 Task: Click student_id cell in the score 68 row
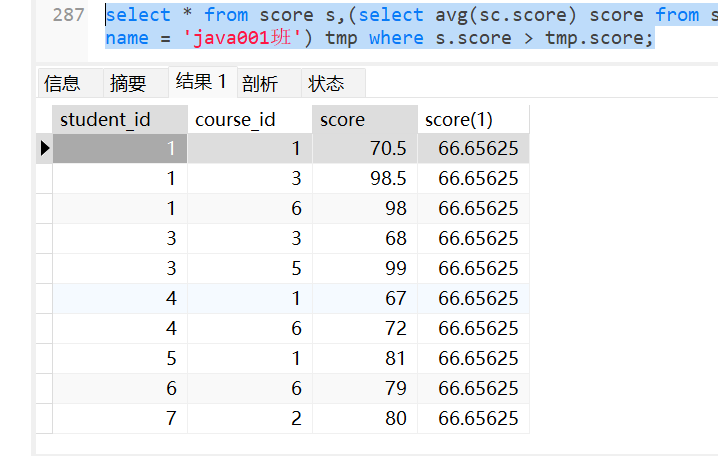point(120,238)
